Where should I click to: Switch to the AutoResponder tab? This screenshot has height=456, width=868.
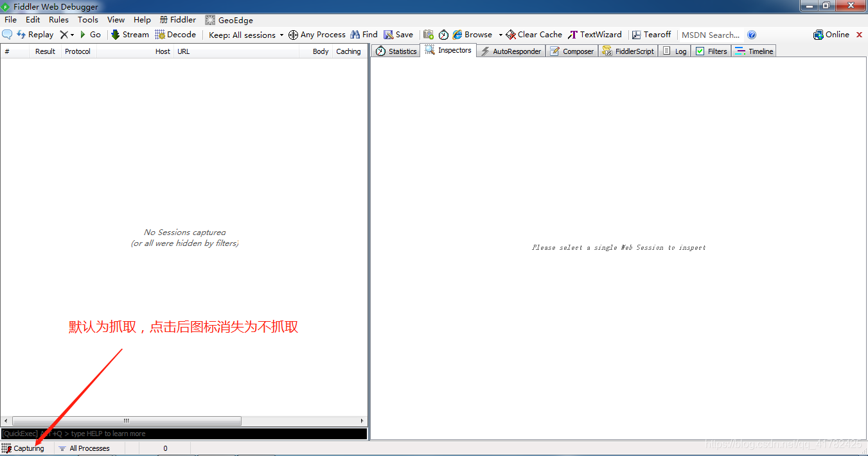pyautogui.click(x=511, y=51)
